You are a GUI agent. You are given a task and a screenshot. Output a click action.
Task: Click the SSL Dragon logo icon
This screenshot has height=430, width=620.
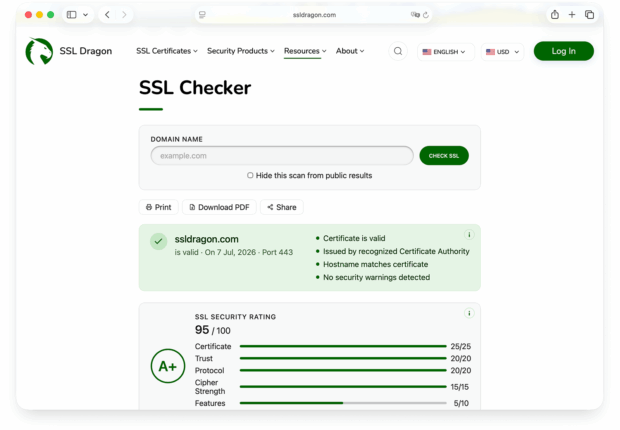[x=39, y=51]
